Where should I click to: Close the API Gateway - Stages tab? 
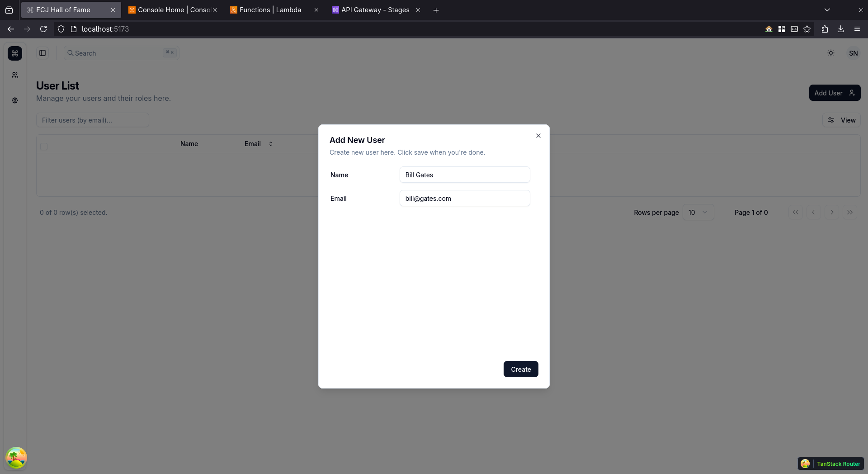[418, 10]
